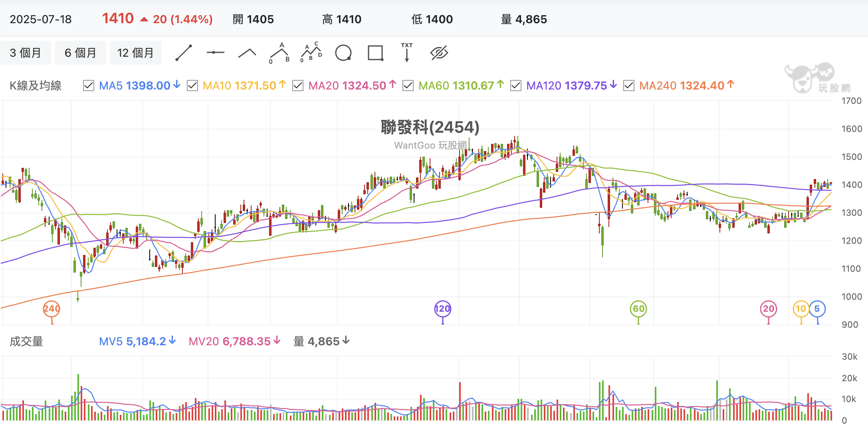Select the 0-A-B-C-D wave pattern tool

click(x=311, y=52)
